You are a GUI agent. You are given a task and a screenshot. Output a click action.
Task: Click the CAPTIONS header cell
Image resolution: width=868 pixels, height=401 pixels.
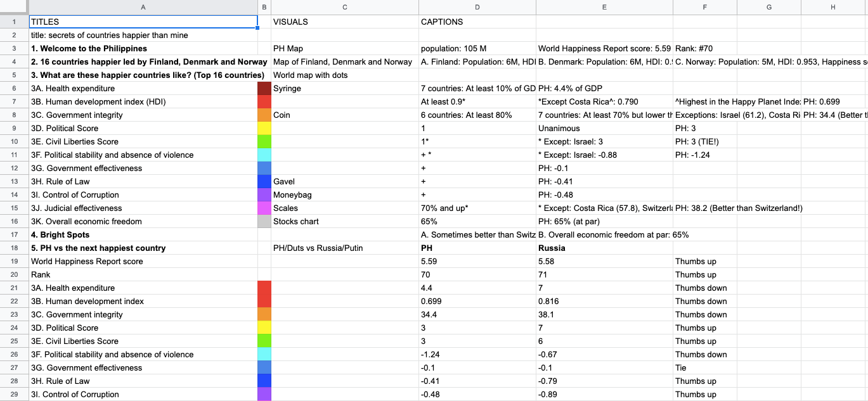477,22
